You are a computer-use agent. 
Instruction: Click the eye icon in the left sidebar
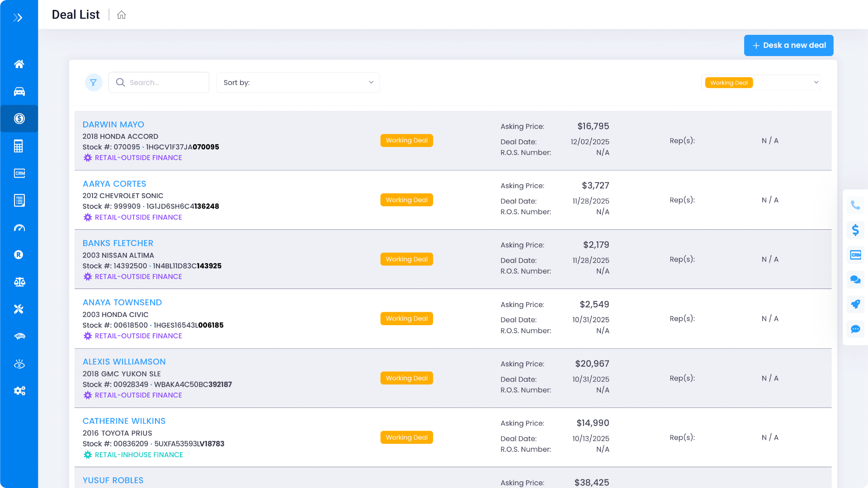pos(19,363)
